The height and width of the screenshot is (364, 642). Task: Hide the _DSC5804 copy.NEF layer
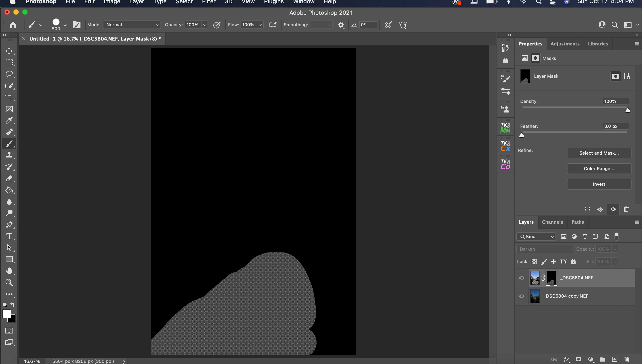(x=522, y=296)
